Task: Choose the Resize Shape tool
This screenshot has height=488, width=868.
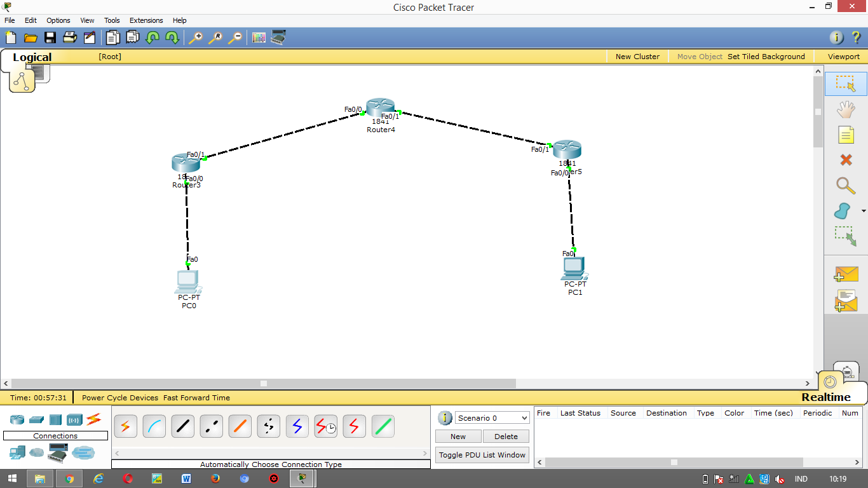Action: click(846, 236)
